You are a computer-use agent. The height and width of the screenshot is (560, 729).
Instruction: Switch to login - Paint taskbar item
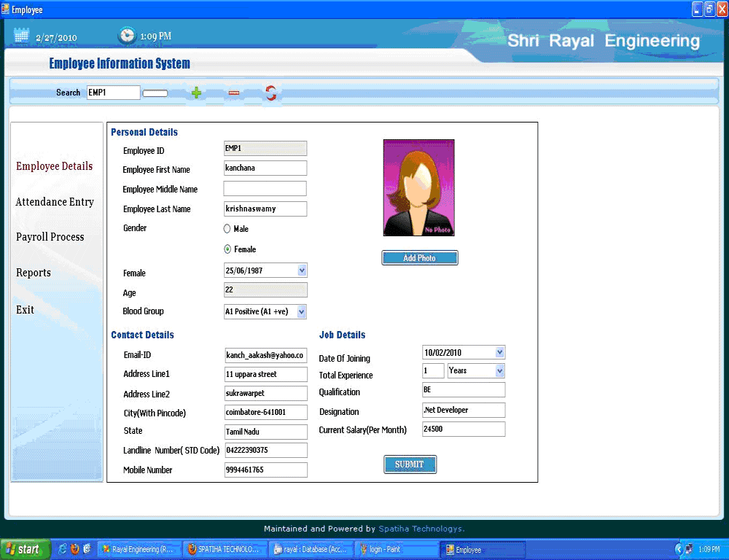[396, 549]
